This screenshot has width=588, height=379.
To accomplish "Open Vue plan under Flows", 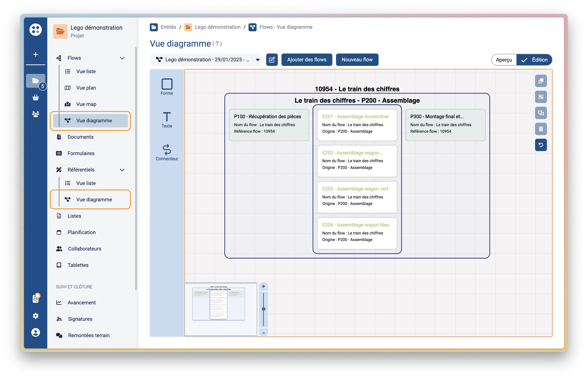I will [x=86, y=88].
